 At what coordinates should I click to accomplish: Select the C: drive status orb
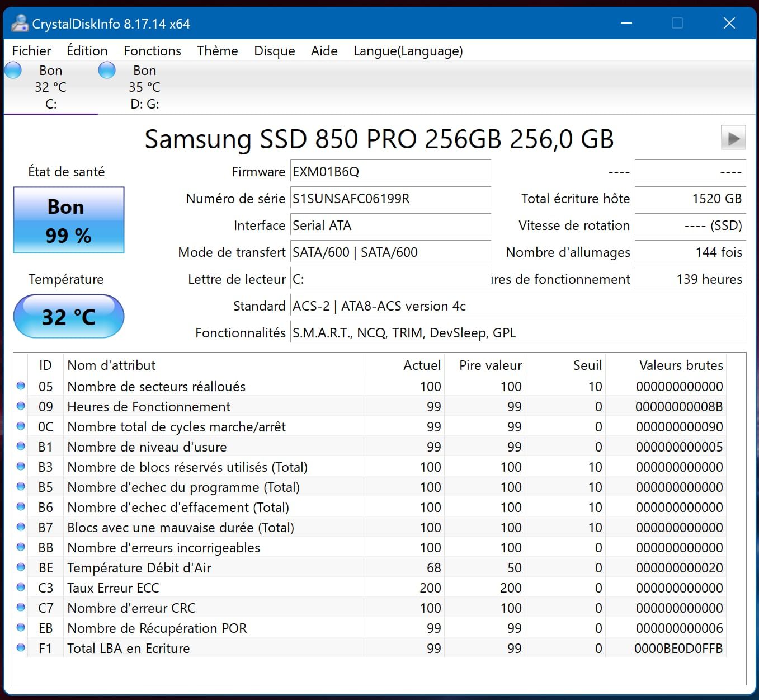pos(13,71)
